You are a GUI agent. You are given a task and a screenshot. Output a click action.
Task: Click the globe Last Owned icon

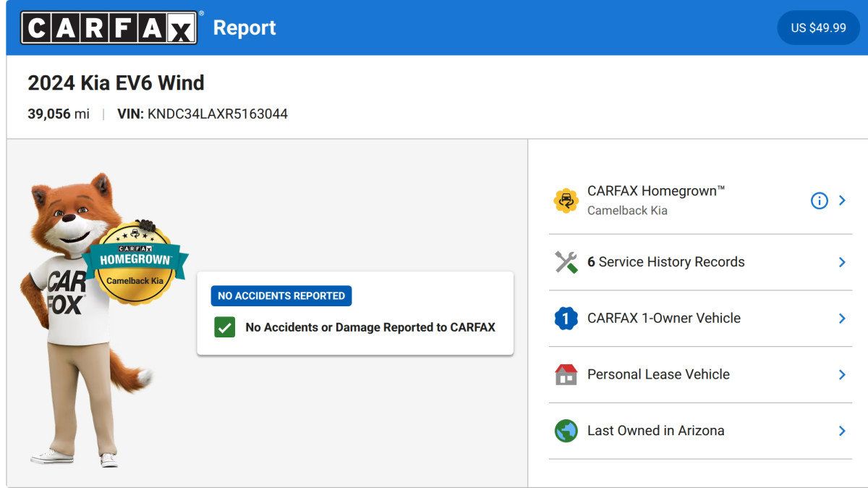[566, 431]
